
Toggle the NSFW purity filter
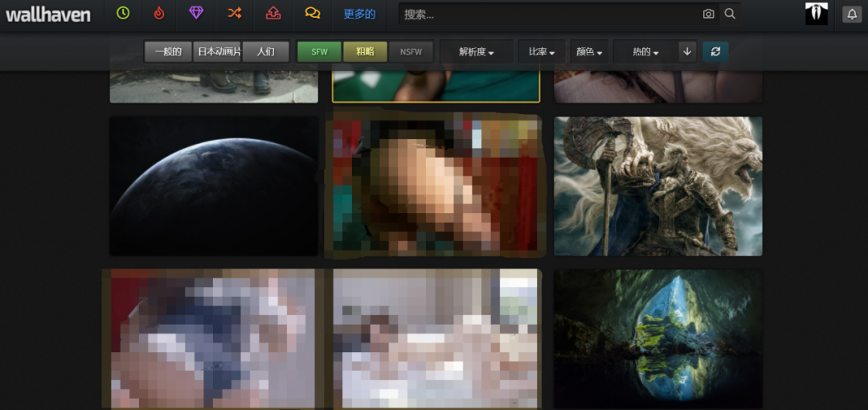[x=410, y=52]
